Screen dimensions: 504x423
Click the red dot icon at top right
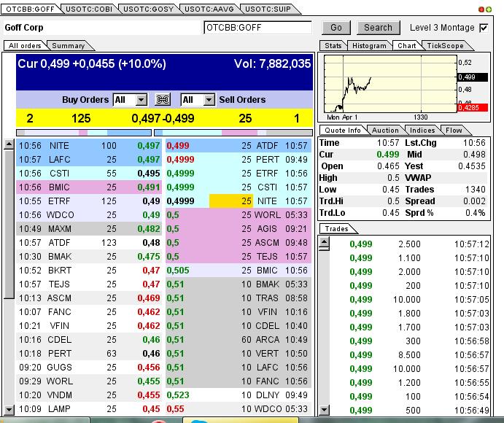[x=481, y=9]
